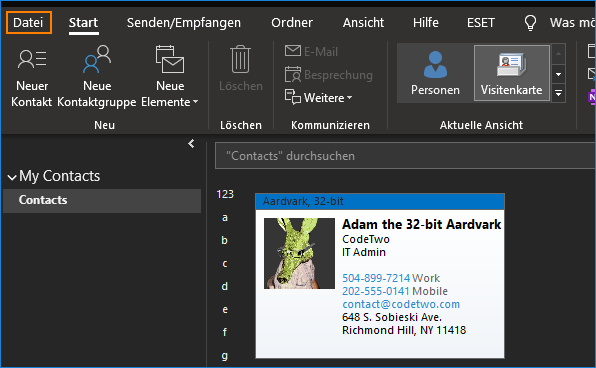Click the contact@codetwo.com email link

coord(401,304)
